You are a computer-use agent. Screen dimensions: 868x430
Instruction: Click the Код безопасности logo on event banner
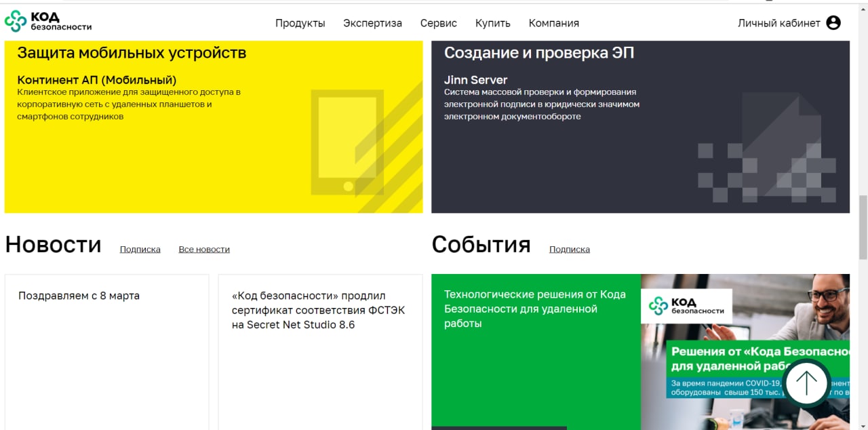point(686,306)
